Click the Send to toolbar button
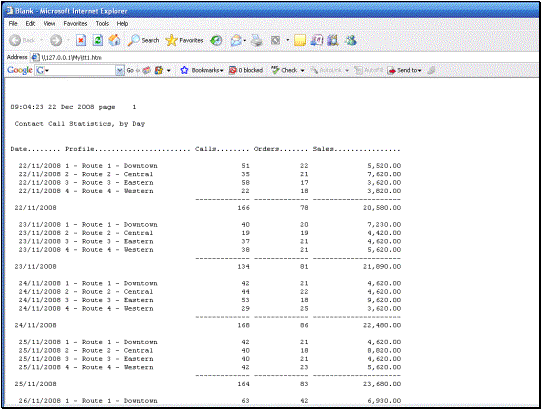Image resolution: width=541 pixels, height=409 pixels. pos(404,70)
